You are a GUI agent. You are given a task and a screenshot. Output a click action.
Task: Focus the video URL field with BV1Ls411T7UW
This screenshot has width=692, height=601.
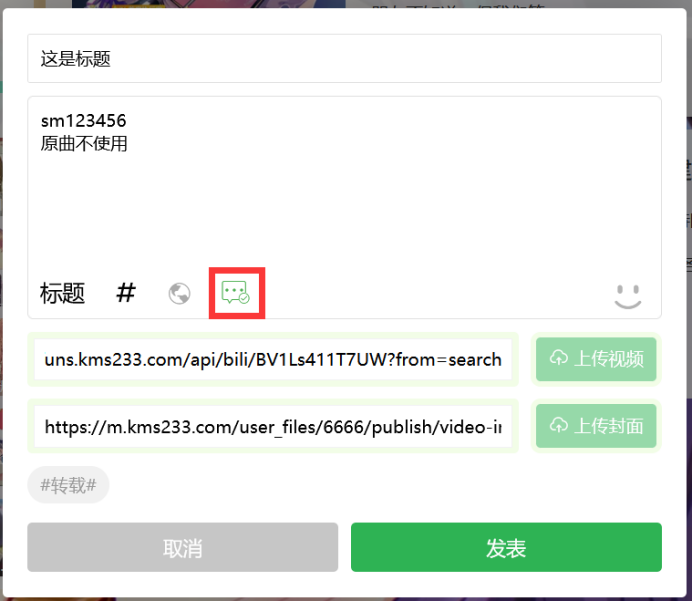273,360
